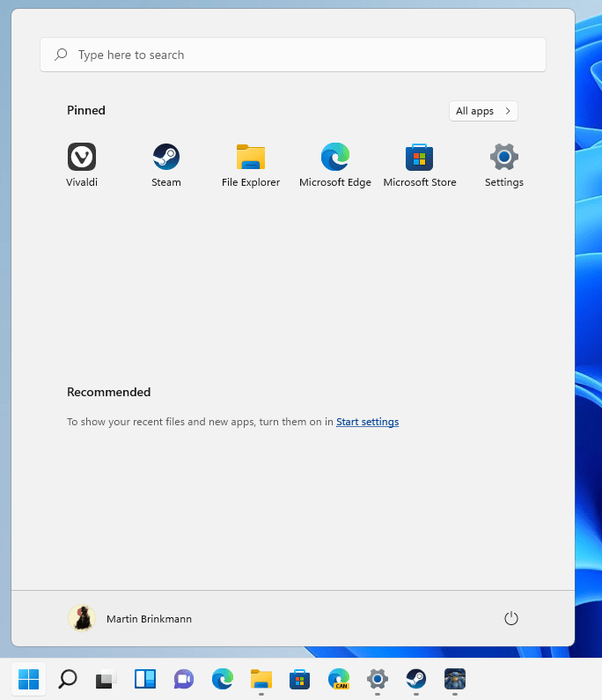Open File Explorer from the taskbar
The image size is (602, 700).
[x=261, y=680]
